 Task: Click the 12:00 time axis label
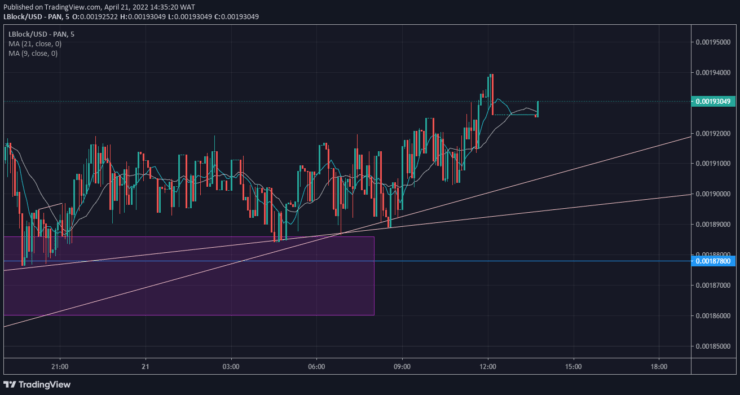[x=488, y=366]
